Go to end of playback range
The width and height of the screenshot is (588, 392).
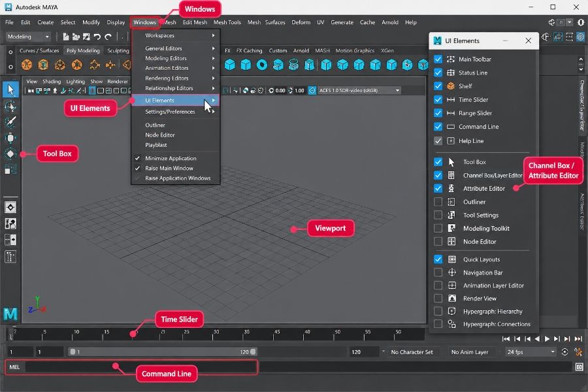[x=578, y=338]
